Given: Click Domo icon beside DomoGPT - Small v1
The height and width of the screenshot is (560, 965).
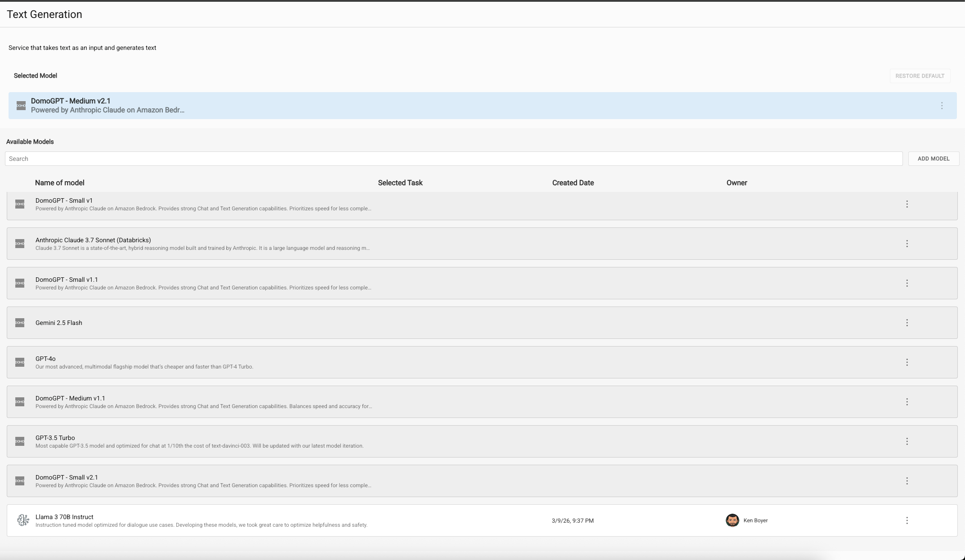Looking at the screenshot, I should pos(20,204).
